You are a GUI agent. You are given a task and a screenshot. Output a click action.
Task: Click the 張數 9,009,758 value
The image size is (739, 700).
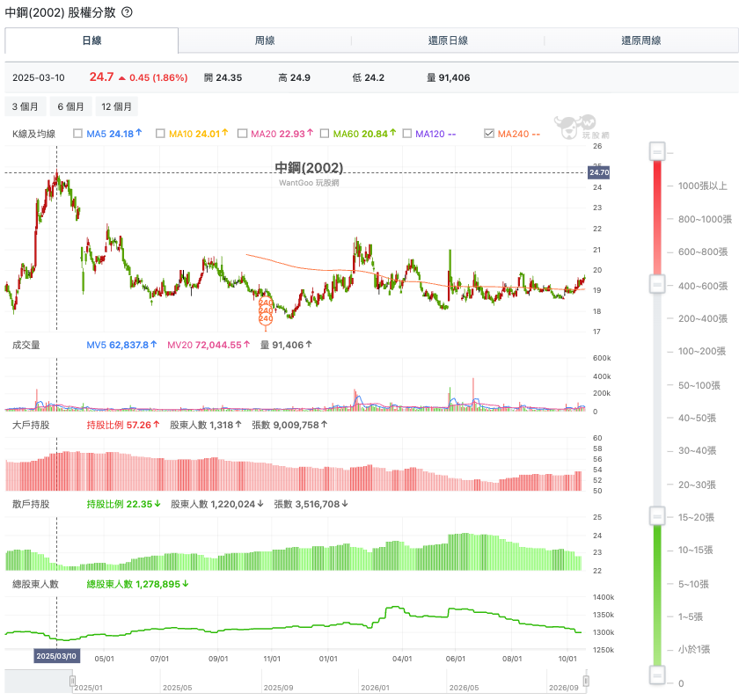289,425
